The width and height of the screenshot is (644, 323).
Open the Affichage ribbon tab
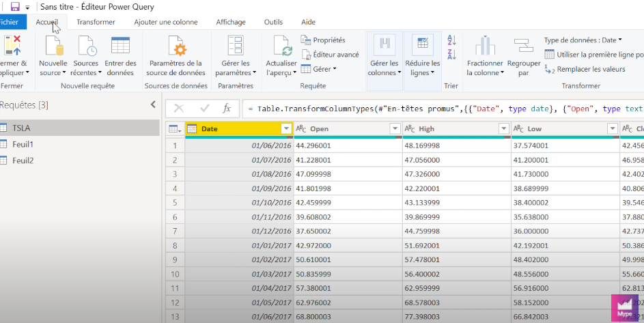pyautogui.click(x=231, y=22)
